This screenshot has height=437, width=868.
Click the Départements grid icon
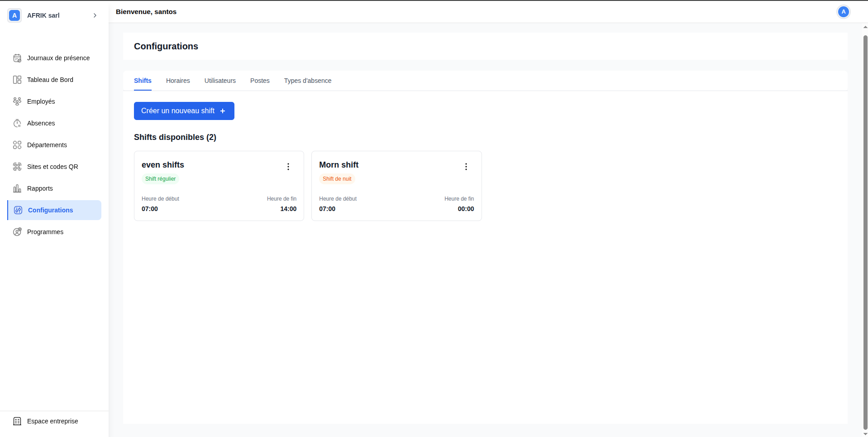[x=17, y=145]
